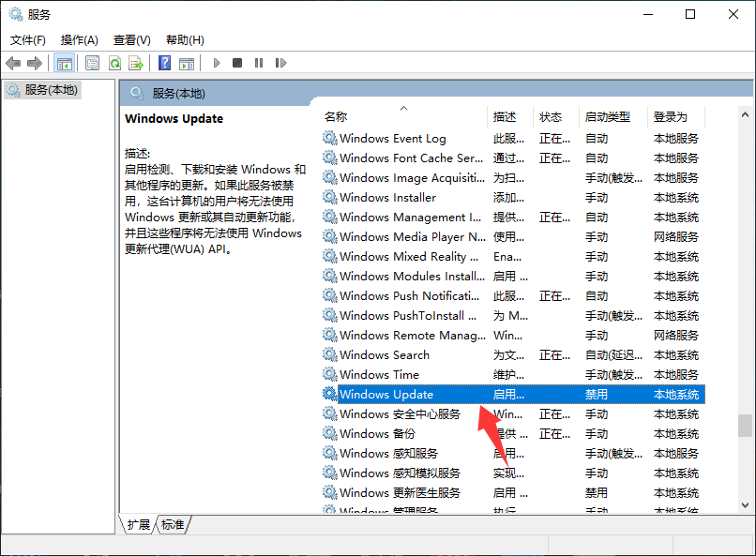Click gear icon of Windows 更新医生服务 row
Image resolution: width=756 pixels, height=556 pixels.
pos(330,492)
